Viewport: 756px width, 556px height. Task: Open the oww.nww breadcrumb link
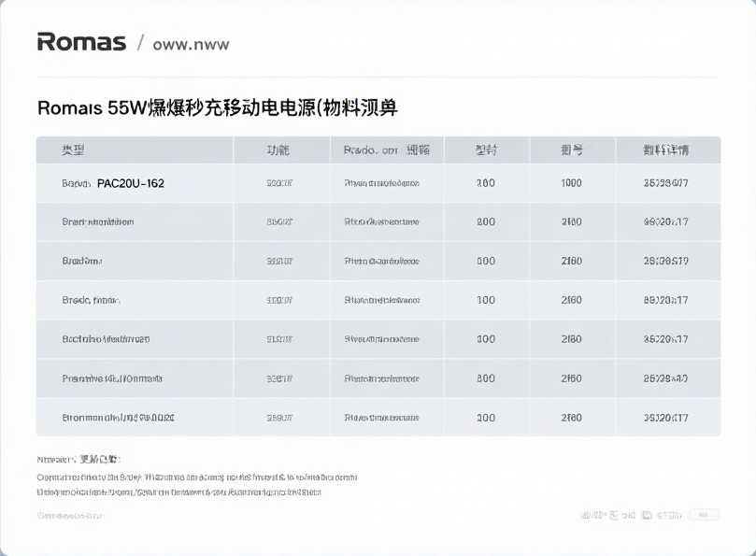pos(191,44)
